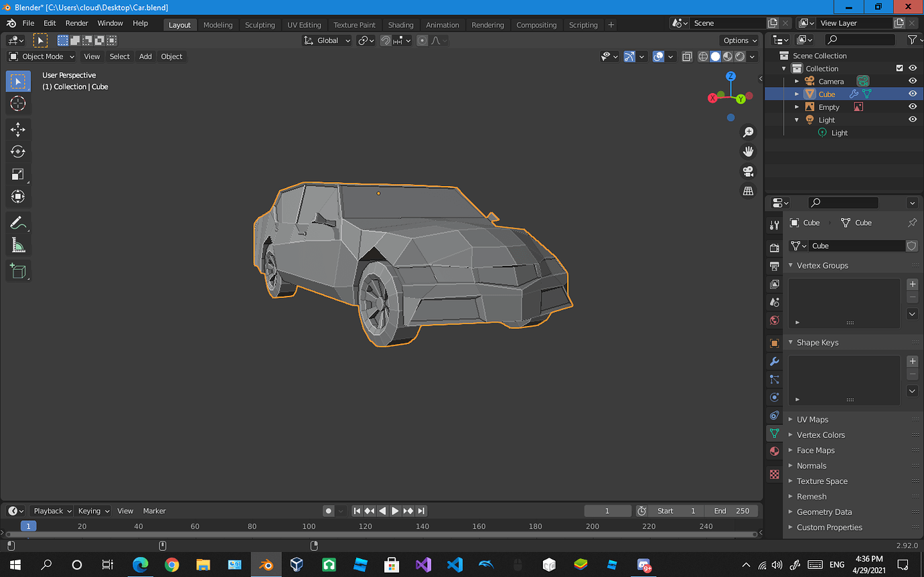The height and width of the screenshot is (577, 924).
Task: Select the Rotate tool
Action: (x=18, y=152)
